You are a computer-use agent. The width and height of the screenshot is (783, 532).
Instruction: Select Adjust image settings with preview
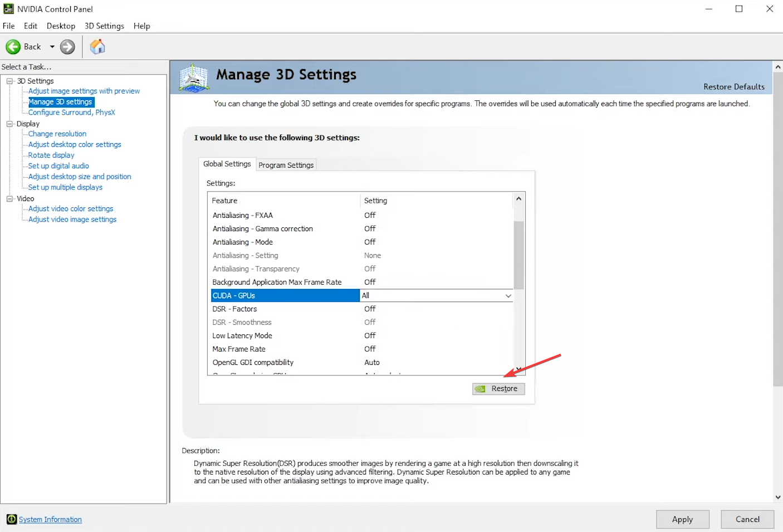click(x=84, y=91)
